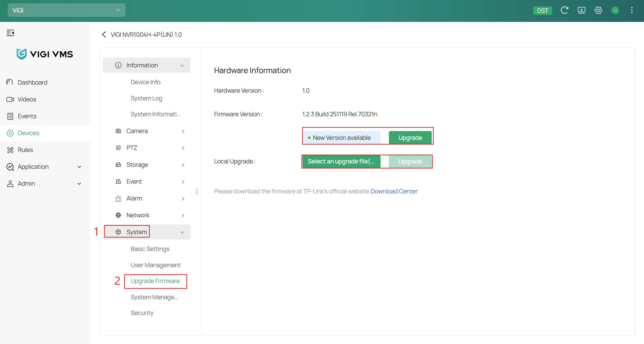This screenshot has height=344, width=644.
Task: Click Select an upgrade file button
Action: click(x=341, y=162)
